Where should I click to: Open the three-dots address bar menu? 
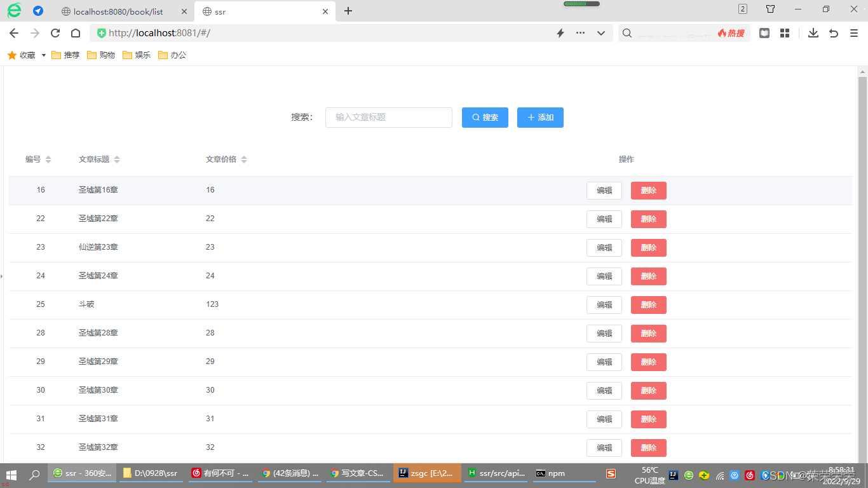click(580, 33)
